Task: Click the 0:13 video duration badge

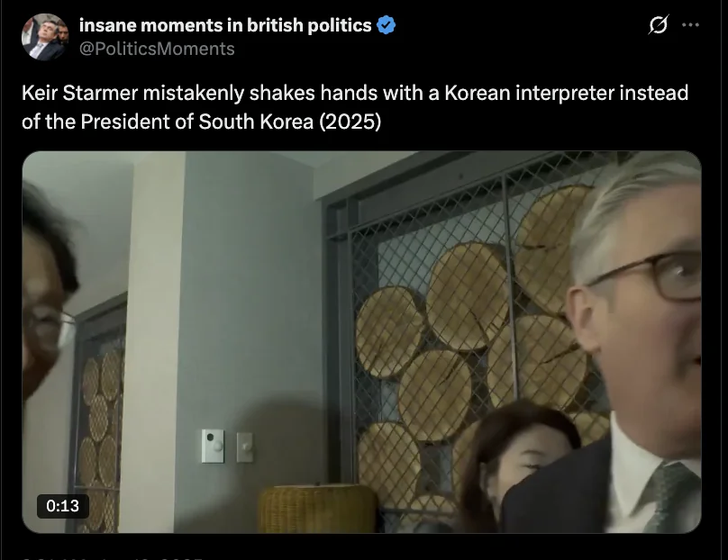Action: [x=63, y=506]
